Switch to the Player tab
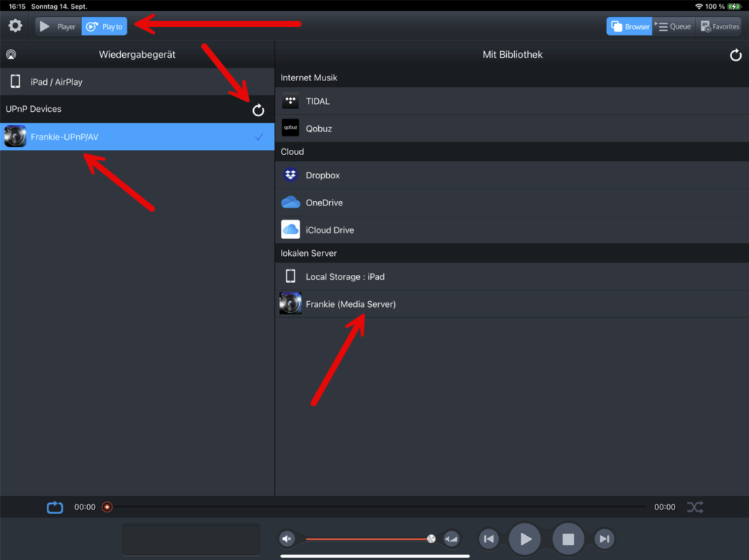749x560 pixels. 59,27
